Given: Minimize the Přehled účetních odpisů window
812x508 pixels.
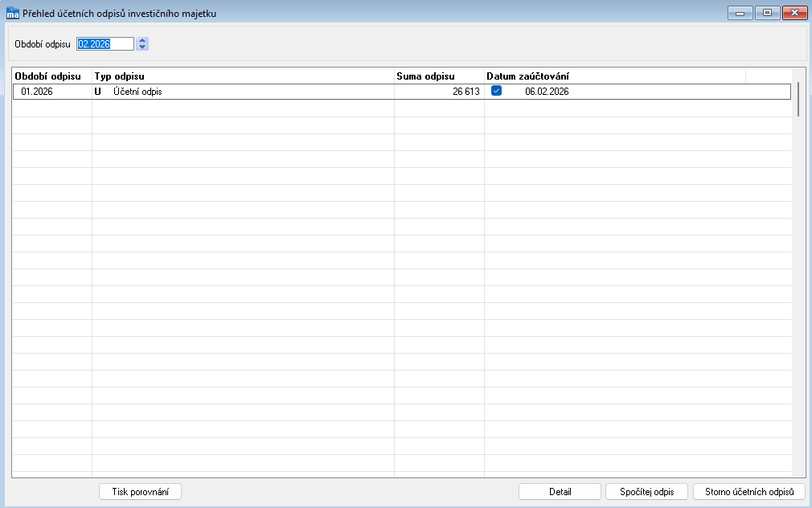Looking at the screenshot, I should [x=740, y=13].
